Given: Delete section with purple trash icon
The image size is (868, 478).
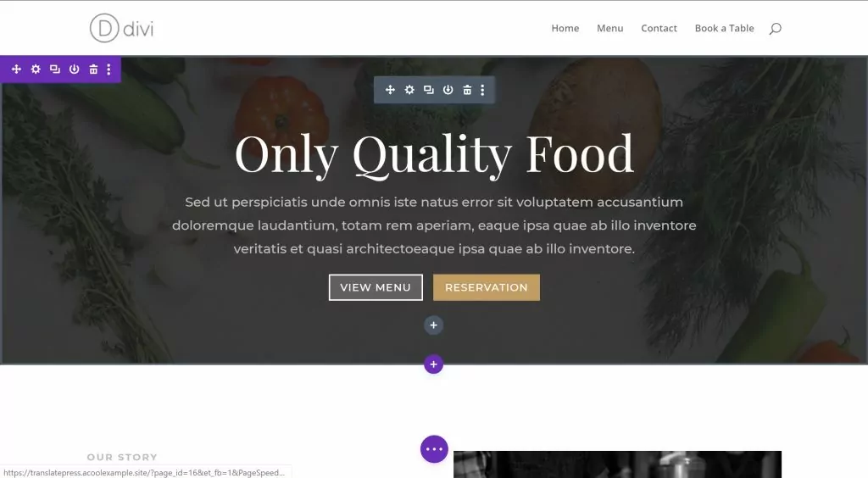Looking at the screenshot, I should [93, 69].
